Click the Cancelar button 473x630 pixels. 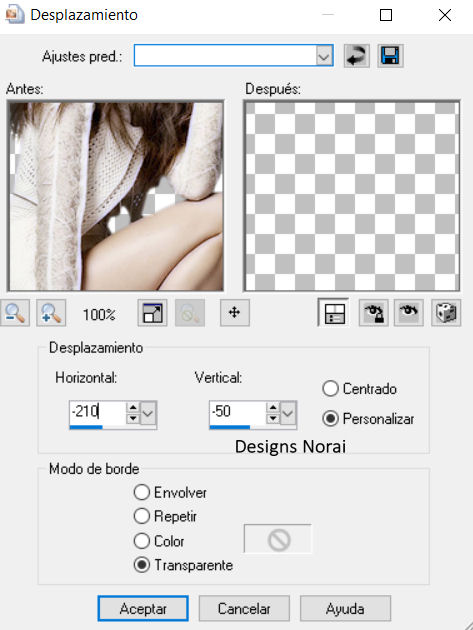244,608
